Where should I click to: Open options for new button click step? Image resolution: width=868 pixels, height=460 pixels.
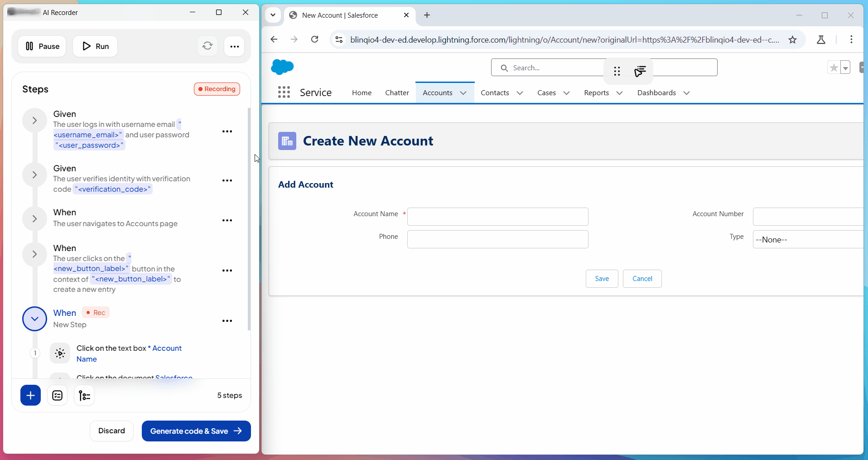227,271
